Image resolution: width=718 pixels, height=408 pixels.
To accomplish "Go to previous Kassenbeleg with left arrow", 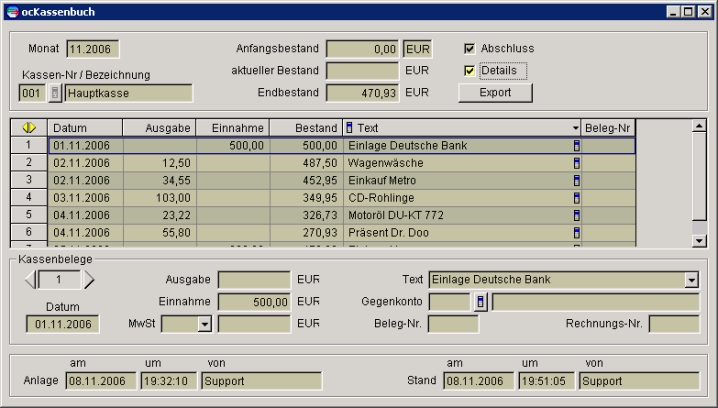I will coord(30,280).
